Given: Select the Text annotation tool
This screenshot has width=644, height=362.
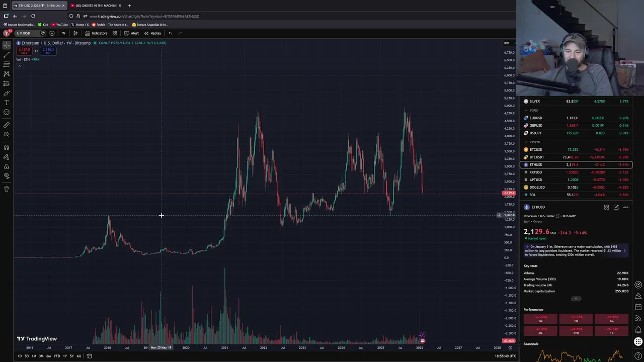Looking at the screenshot, I should click(7, 103).
